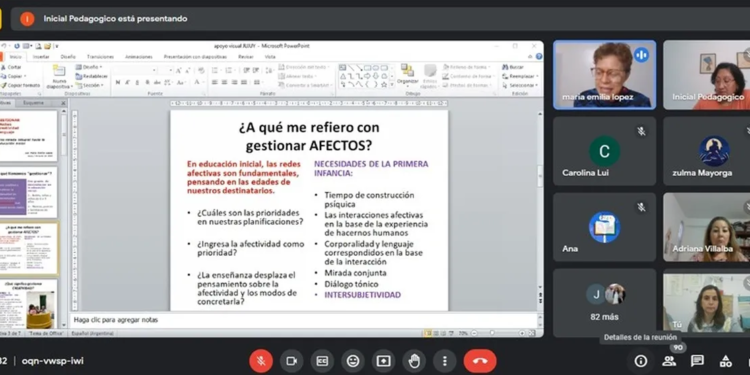Center text in the Párrafo group
Viewport: 750px width, 375px height.
[225, 82]
